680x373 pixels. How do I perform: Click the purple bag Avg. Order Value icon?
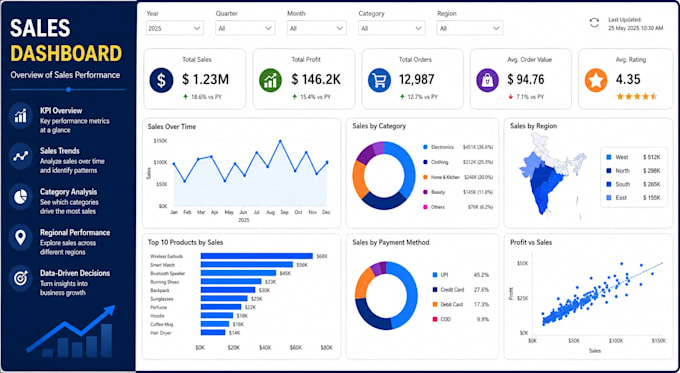click(x=487, y=80)
